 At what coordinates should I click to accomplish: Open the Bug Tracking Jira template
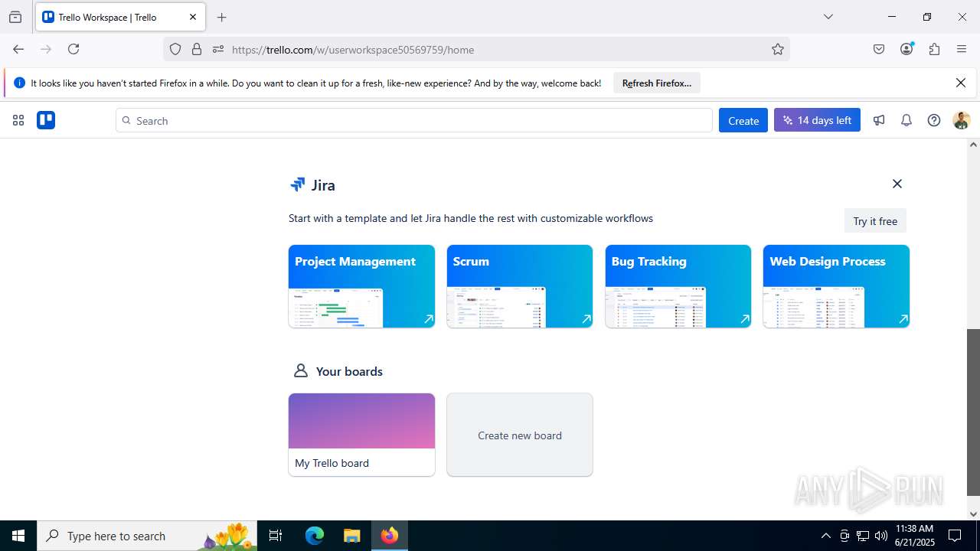tap(678, 286)
